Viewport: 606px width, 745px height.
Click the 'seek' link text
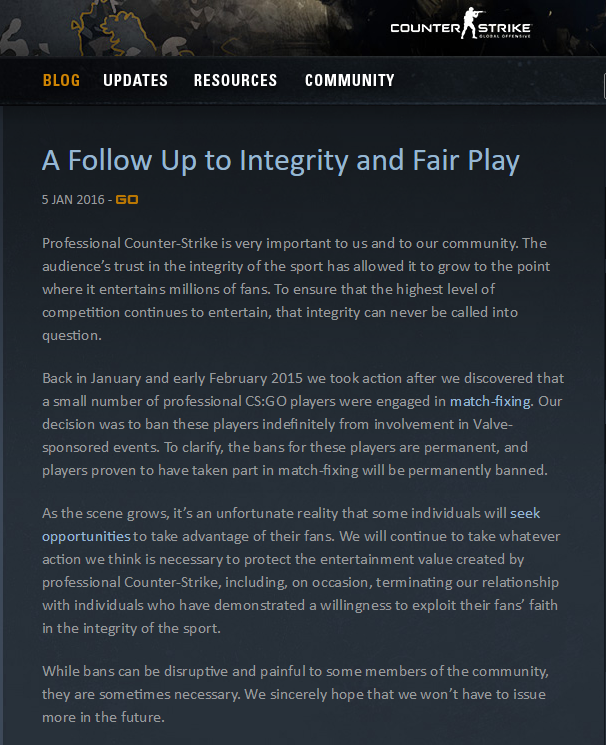click(525, 513)
